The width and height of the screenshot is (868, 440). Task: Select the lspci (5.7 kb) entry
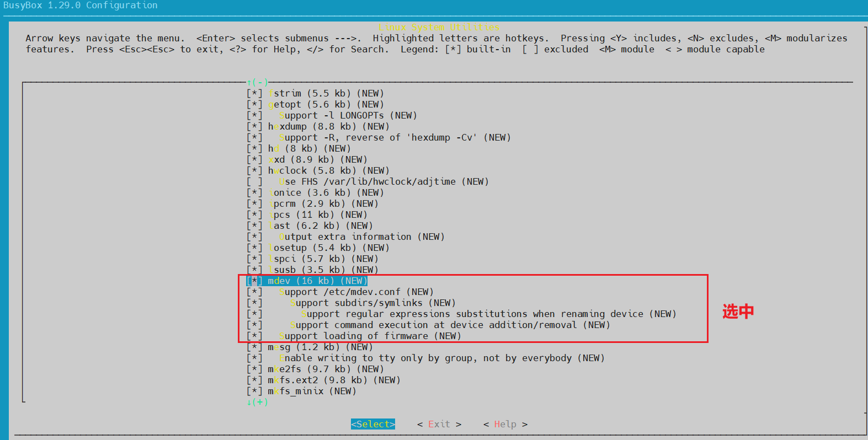click(323, 259)
